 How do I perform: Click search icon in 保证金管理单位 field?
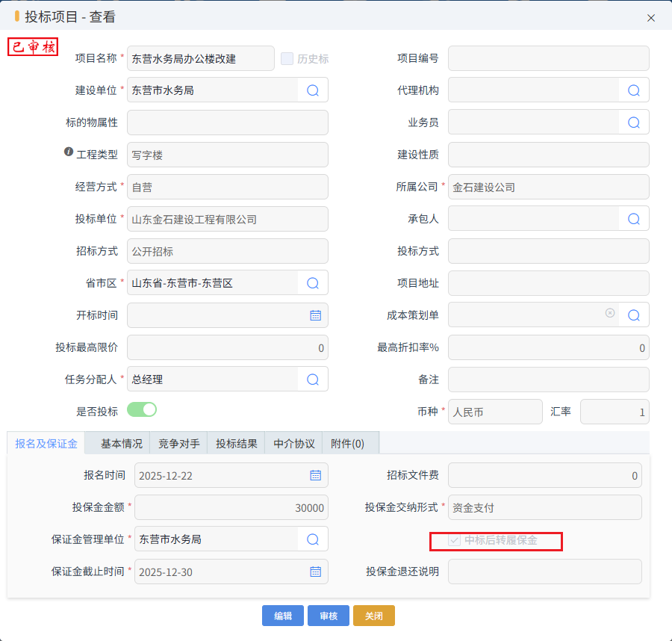(313, 539)
